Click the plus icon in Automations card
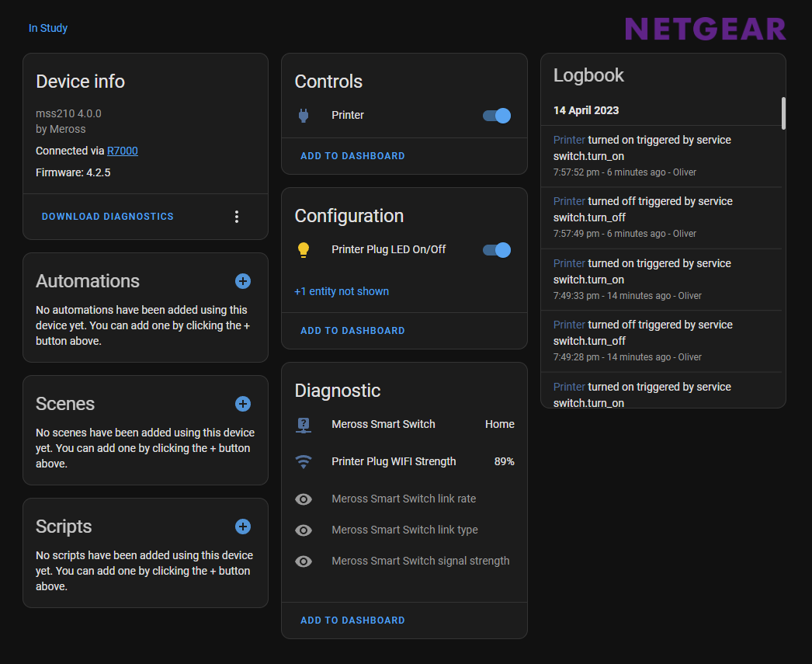 click(x=243, y=281)
